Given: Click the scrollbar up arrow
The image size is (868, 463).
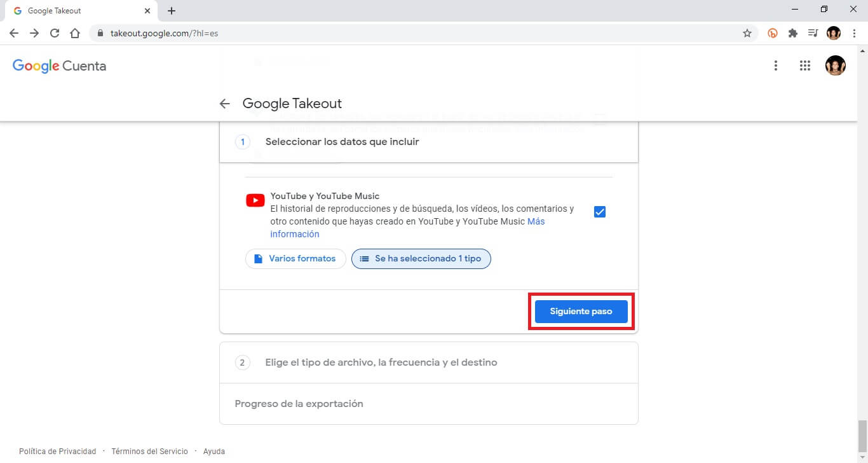Looking at the screenshot, I should pos(862,50).
